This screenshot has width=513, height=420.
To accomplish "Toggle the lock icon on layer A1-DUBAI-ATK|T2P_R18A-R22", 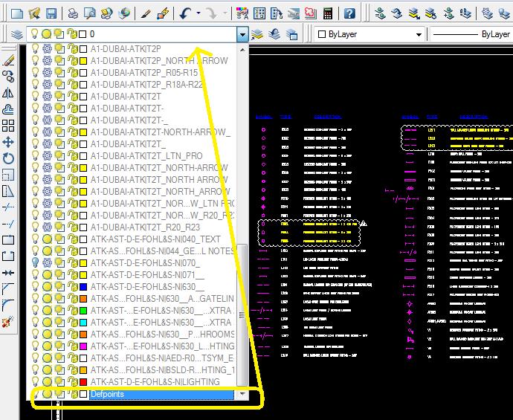I will click(72, 85).
